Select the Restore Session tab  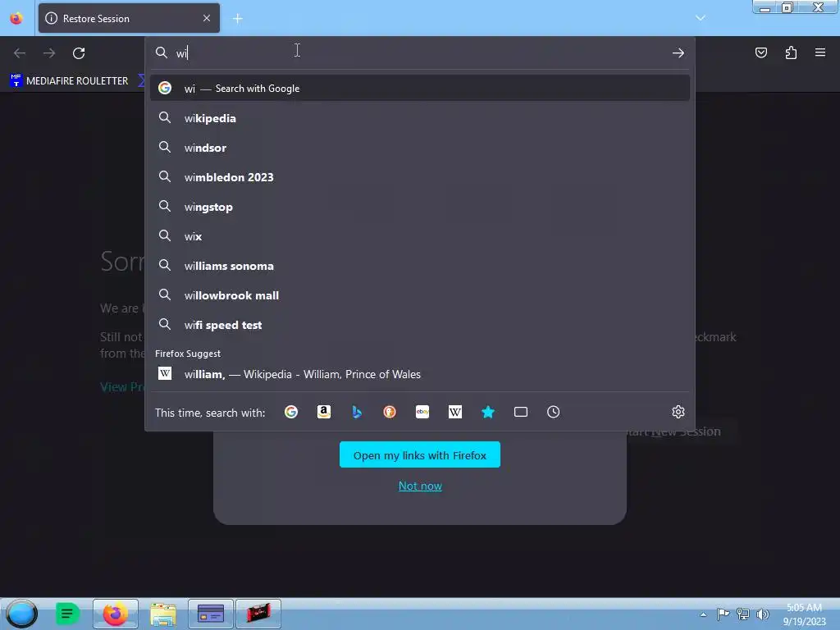coord(129,18)
